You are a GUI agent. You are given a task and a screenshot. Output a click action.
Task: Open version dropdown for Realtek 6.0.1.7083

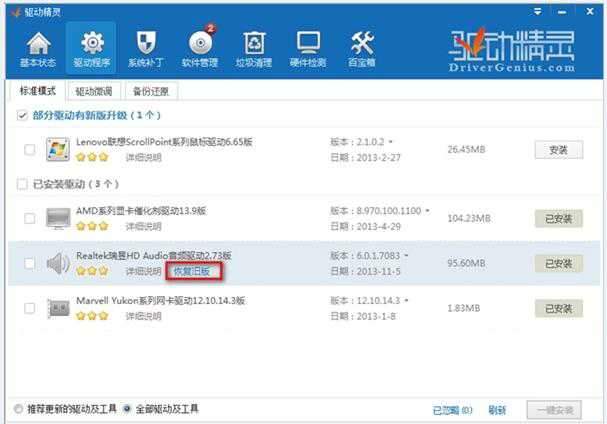point(406,256)
